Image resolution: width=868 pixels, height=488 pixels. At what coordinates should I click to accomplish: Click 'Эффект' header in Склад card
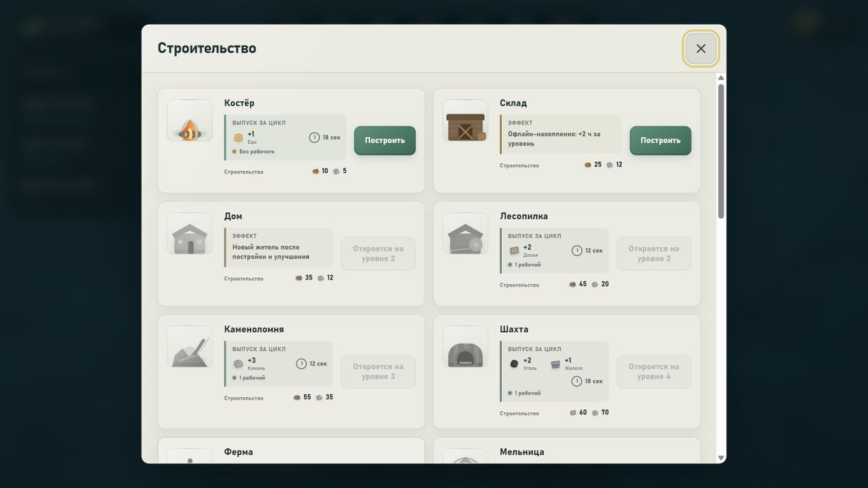coord(520,123)
